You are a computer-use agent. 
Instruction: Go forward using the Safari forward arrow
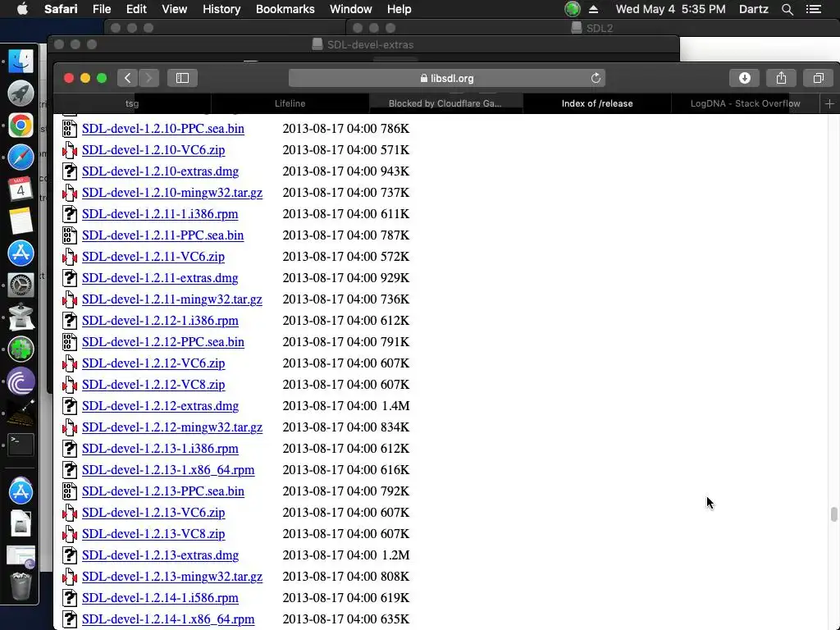coord(149,78)
